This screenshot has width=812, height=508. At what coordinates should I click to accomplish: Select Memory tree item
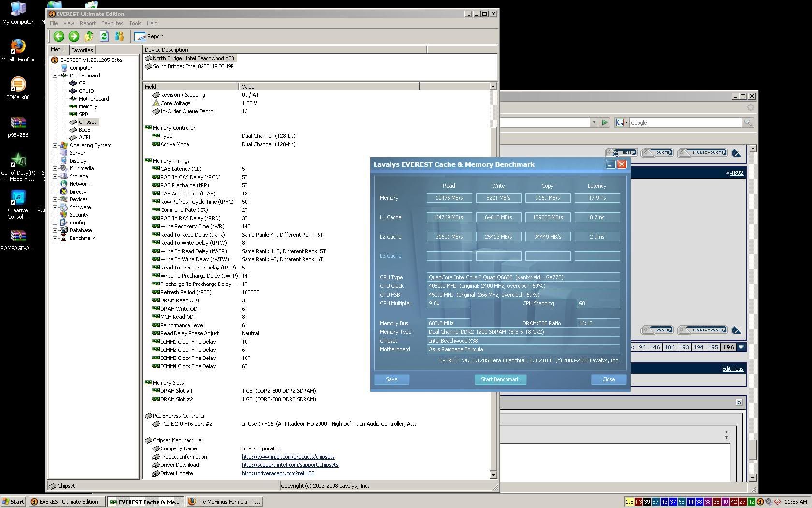pos(88,106)
